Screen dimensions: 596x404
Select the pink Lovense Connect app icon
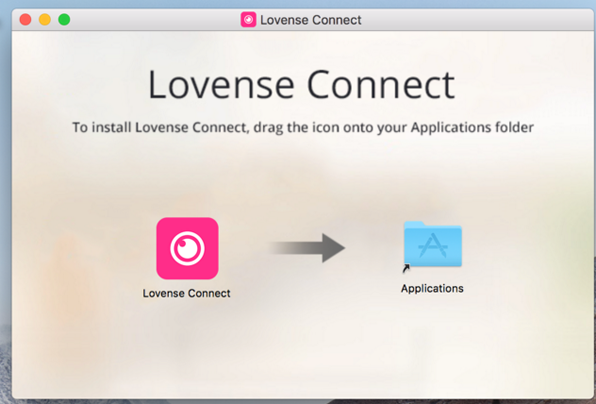187,248
